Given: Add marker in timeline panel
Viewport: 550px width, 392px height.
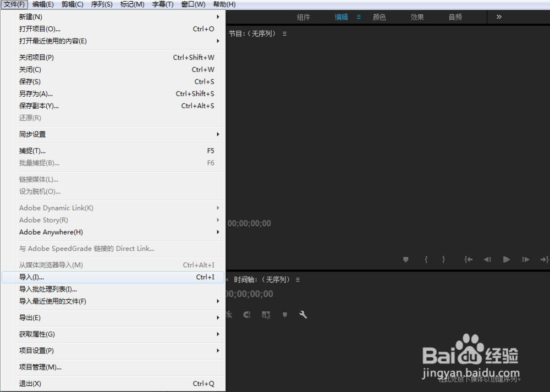Looking at the screenshot, I should [x=285, y=314].
